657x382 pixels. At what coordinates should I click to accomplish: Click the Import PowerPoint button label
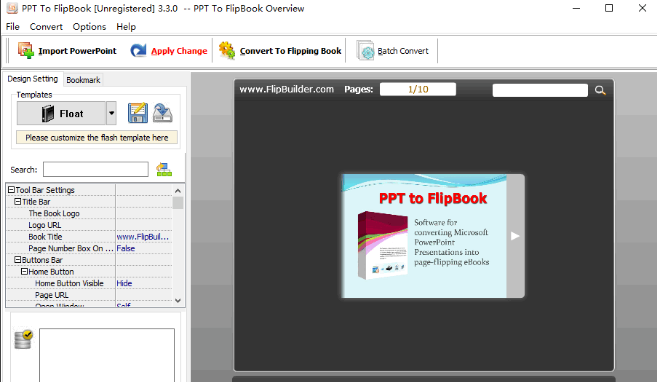tap(78, 51)
